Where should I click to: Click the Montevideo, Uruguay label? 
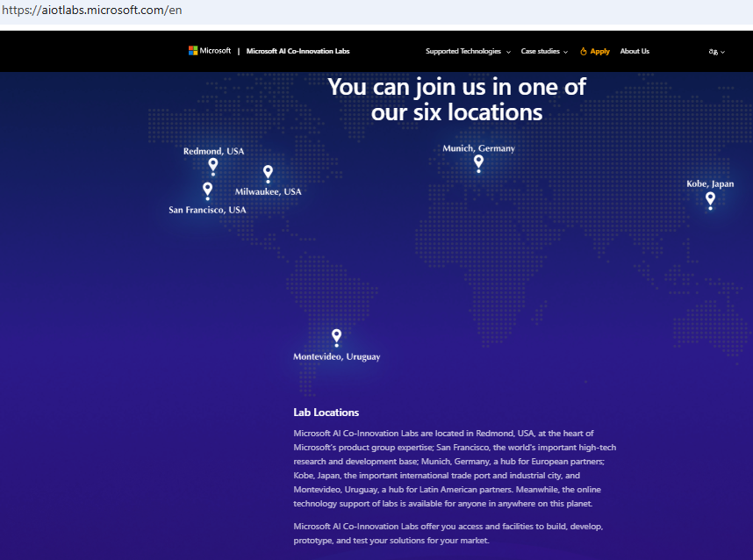pyautogui.click(x=337, y=356)
